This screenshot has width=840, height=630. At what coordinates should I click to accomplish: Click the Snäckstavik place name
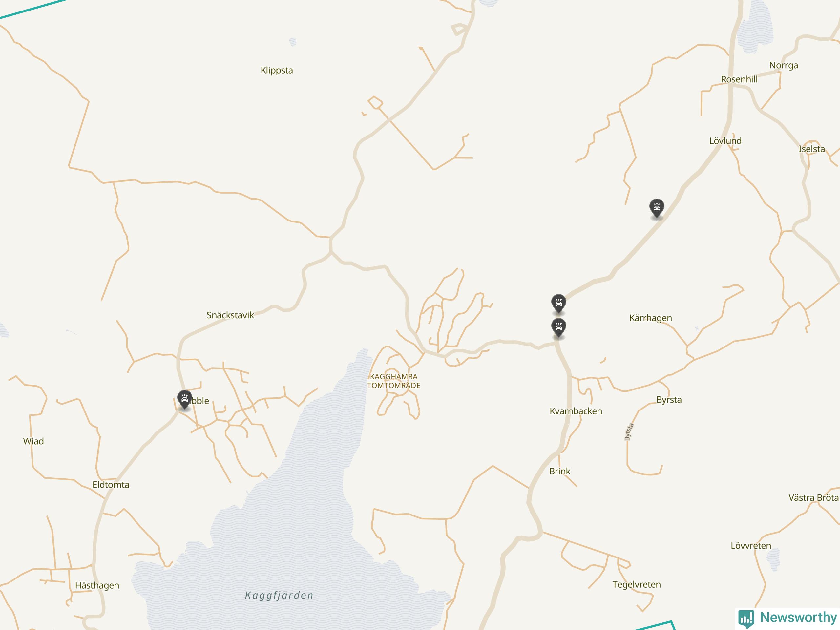[230, 315]
